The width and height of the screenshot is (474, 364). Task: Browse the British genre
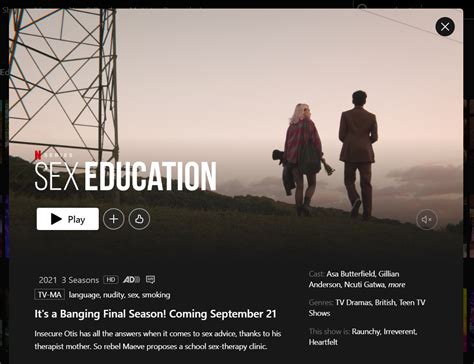tap(385, 302)
